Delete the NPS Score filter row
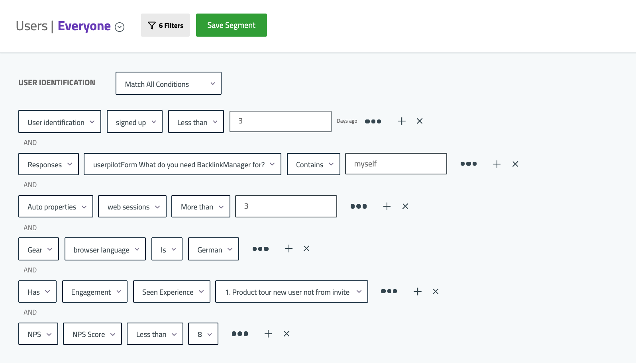The image size is (636, 364). pos(287,334)
